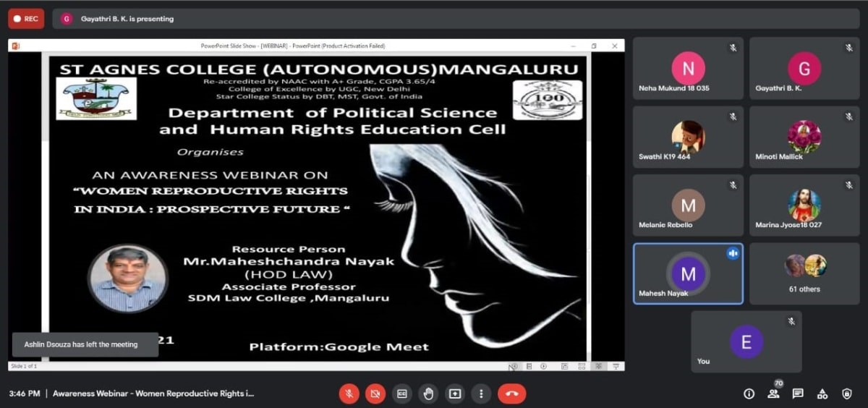868x408 pixels.
Task: Raise hand in the meeting
Action: tap(428, 394)
